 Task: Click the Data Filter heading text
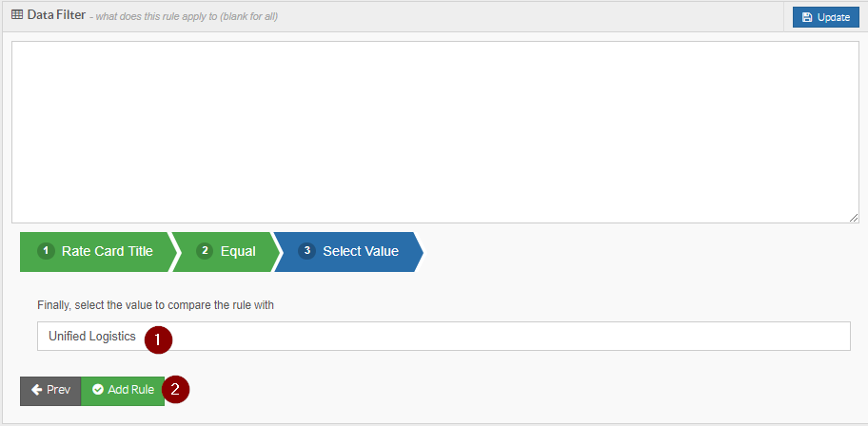coord(56,15)
